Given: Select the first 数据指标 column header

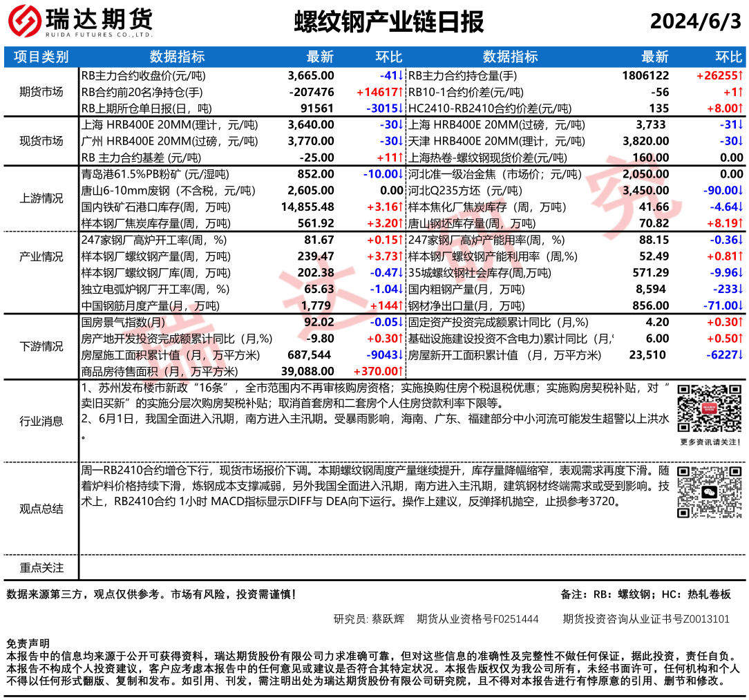Looking at the screenshot, I should coord(177,57).
